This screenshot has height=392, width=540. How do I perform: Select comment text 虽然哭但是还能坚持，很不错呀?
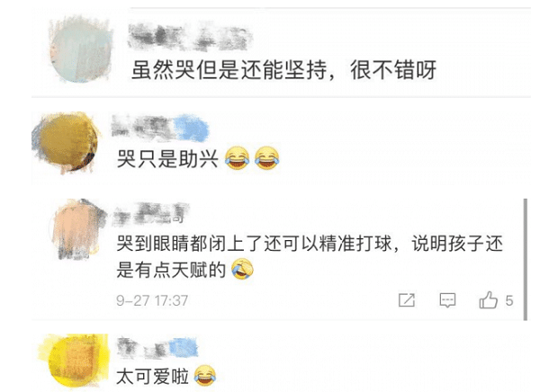point(284,70)
